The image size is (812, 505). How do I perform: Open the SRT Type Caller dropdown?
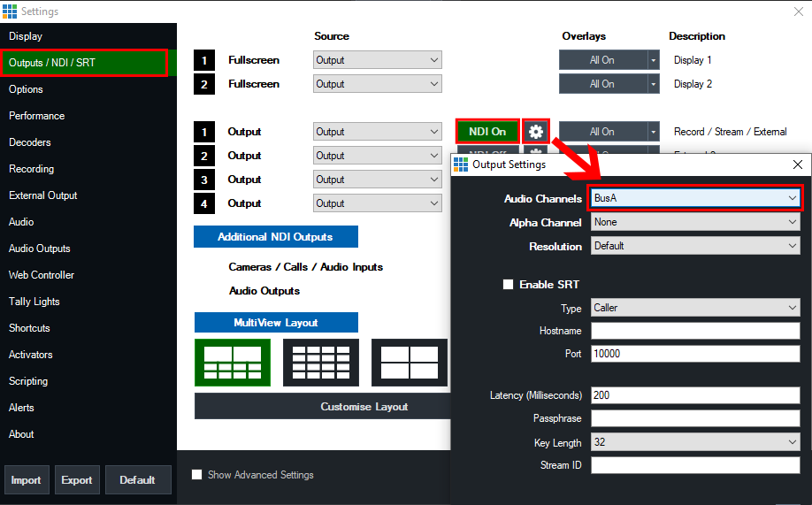pyautogui.click(x=695, y=308)
